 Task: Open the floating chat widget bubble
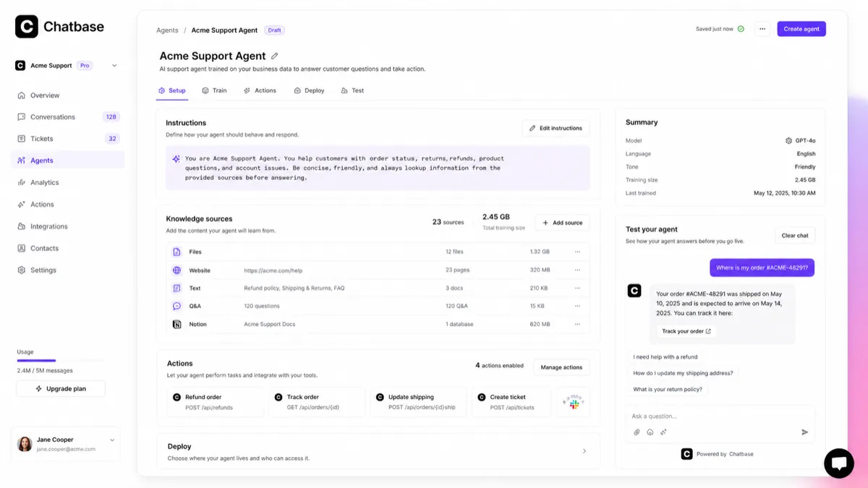tap(839, 463)
